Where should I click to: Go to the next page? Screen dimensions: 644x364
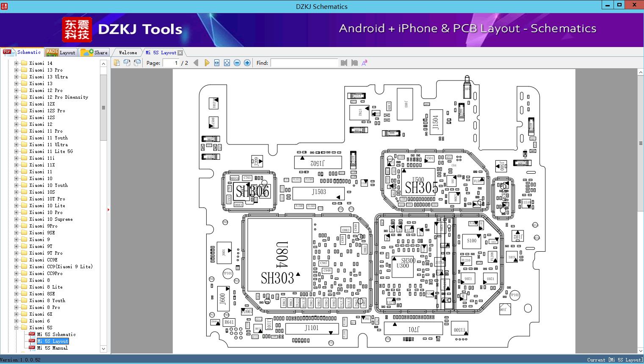[x=207, y=63]
